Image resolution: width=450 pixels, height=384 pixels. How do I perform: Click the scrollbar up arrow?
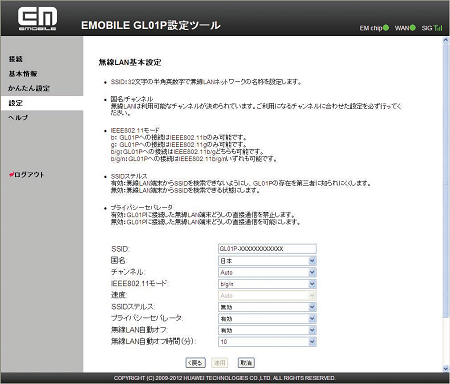pos(446,41)
